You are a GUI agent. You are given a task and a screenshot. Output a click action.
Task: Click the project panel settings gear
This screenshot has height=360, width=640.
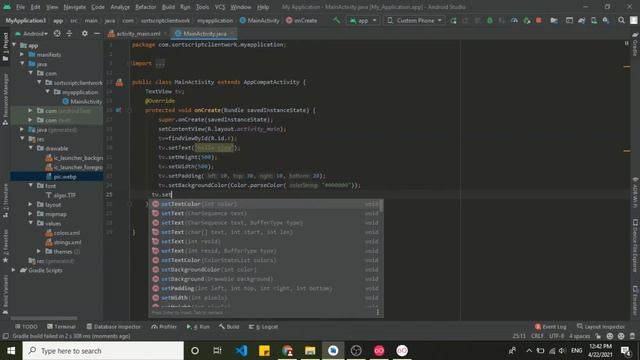pyautogui.click(x=84, y=33)
